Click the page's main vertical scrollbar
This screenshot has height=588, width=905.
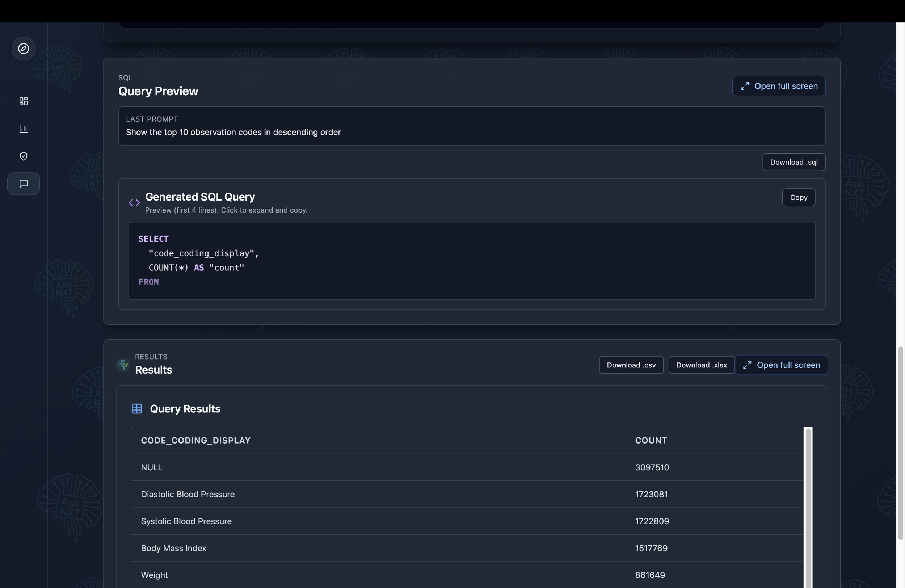pos(900,443)
